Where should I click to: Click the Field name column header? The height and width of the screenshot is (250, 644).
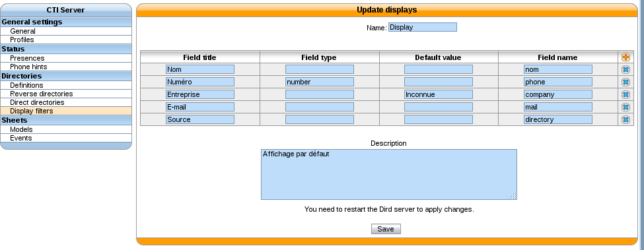(x=557, y=57)
